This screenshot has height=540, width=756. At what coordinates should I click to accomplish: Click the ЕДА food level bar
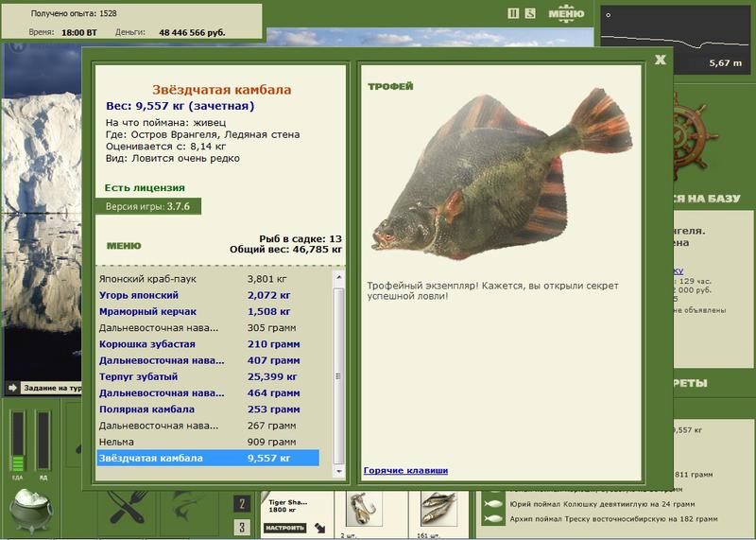18,442
